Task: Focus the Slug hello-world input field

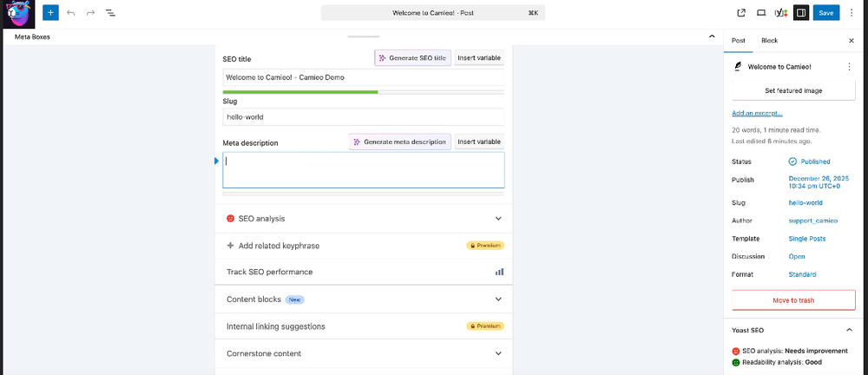Action: pos(363,117)
